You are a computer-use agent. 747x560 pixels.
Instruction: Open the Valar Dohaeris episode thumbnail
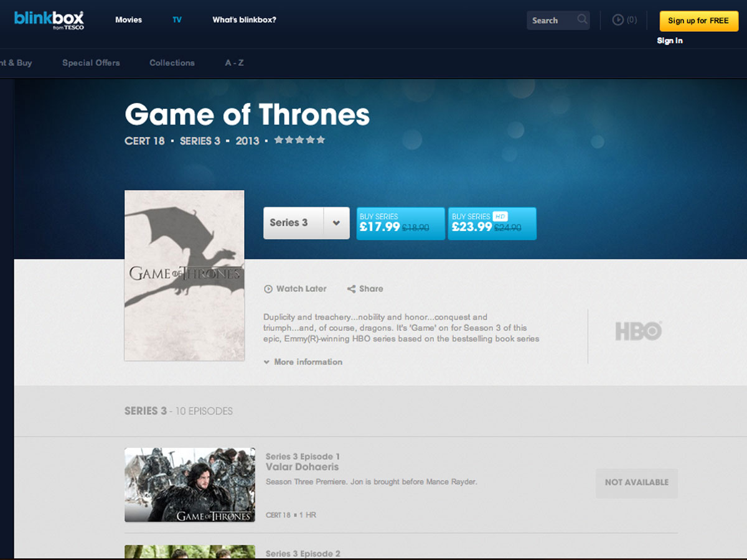(x=190, y=485)
